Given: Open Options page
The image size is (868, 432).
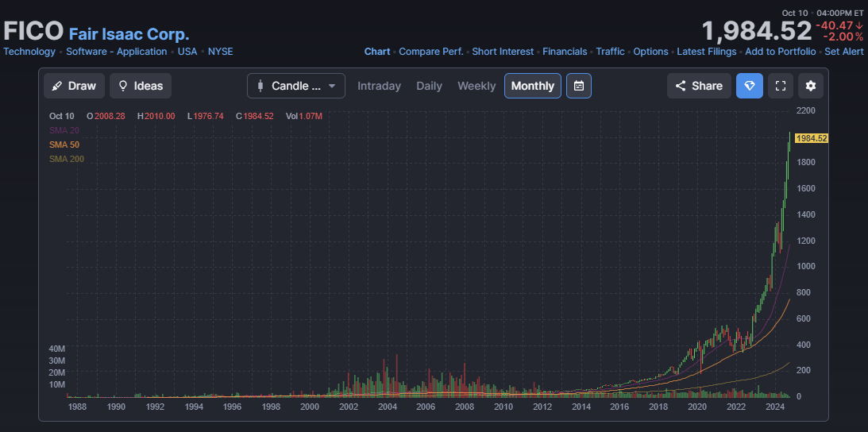Looking at the screenshot, I should tap(650, 52).
